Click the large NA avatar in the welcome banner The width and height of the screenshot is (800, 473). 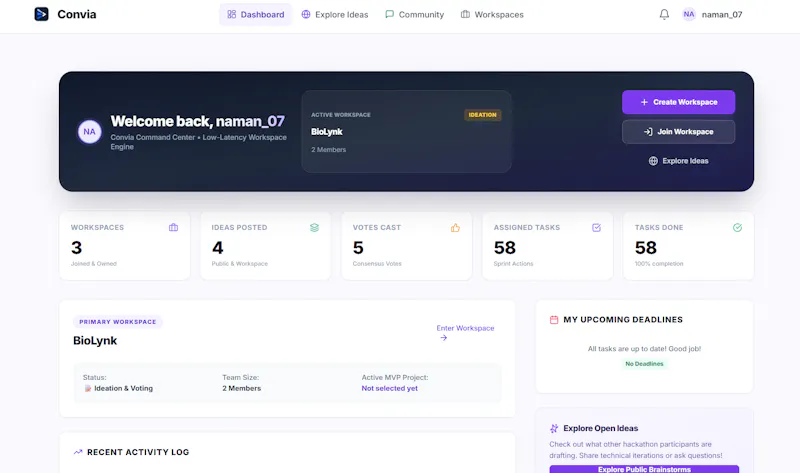pos(89,132)
